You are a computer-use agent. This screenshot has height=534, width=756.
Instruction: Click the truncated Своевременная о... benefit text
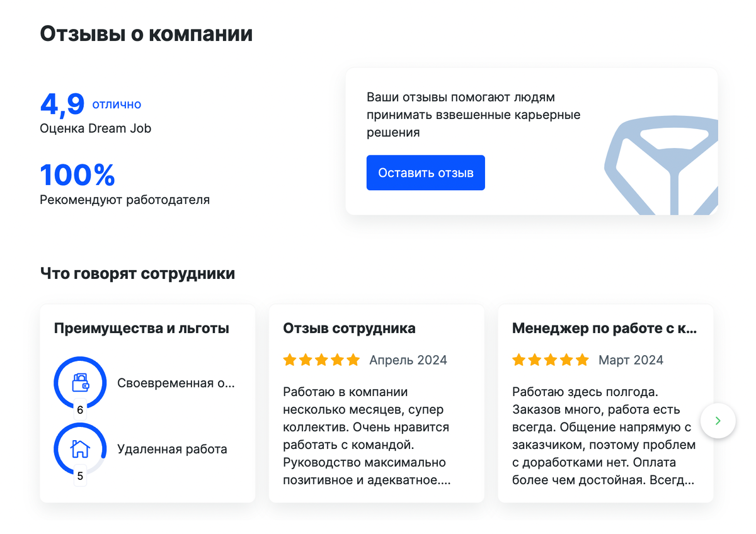[176, 383]
